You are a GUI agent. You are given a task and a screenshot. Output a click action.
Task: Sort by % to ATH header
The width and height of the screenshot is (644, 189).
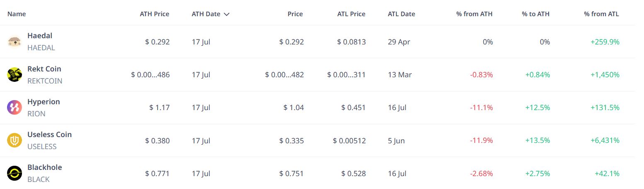536,14
